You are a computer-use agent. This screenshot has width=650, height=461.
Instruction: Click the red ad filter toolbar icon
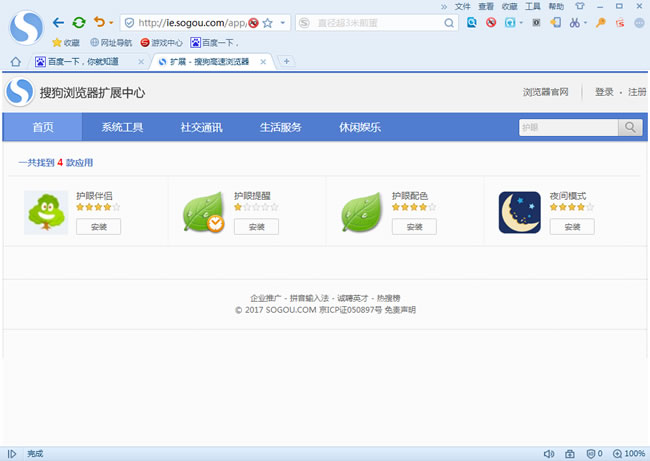(x=491, y=22)
